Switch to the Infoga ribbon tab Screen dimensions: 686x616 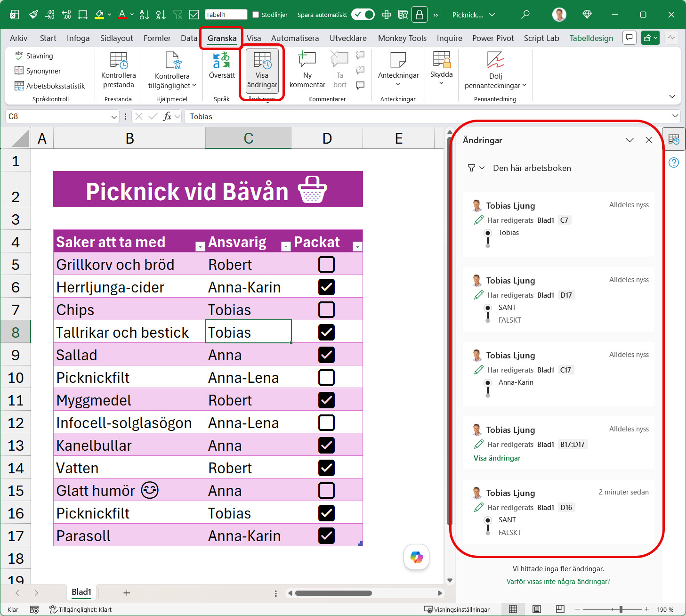pos(78,38)
